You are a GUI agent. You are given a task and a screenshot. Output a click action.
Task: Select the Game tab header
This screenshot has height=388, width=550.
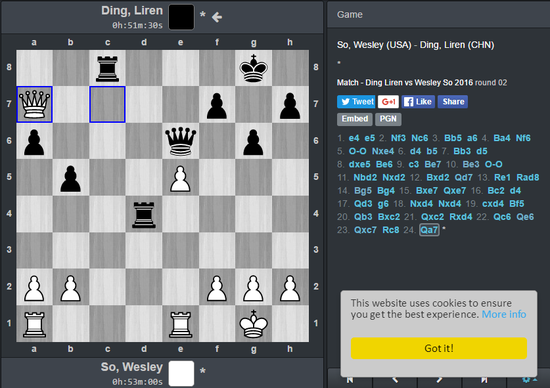pos(350,15)
